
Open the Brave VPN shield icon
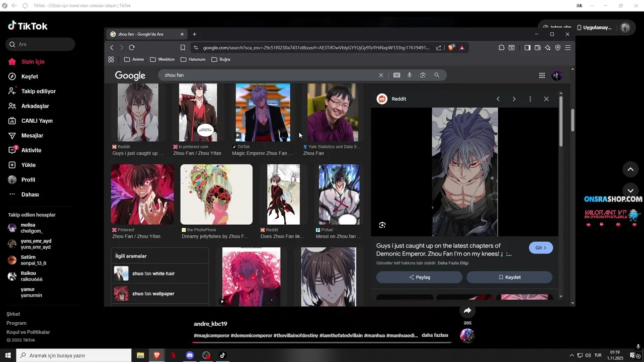[557, 47]
